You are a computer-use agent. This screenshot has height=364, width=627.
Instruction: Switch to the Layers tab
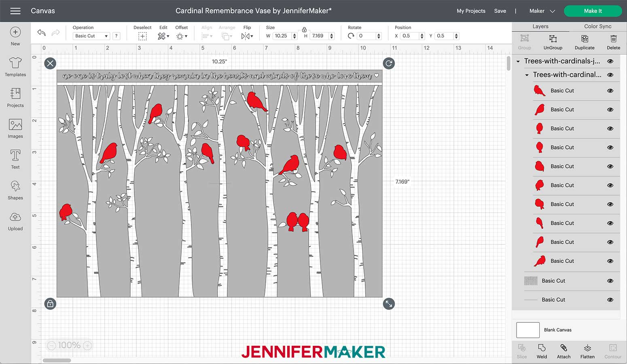[x=540, y=26]
